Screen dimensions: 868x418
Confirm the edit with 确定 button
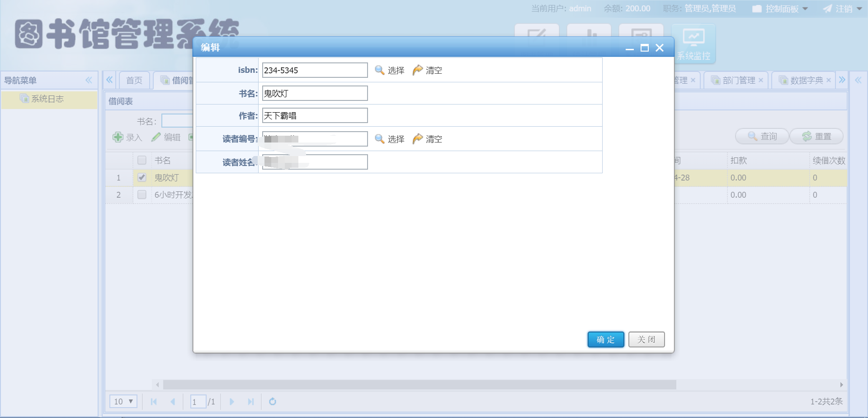click(606, 339)
